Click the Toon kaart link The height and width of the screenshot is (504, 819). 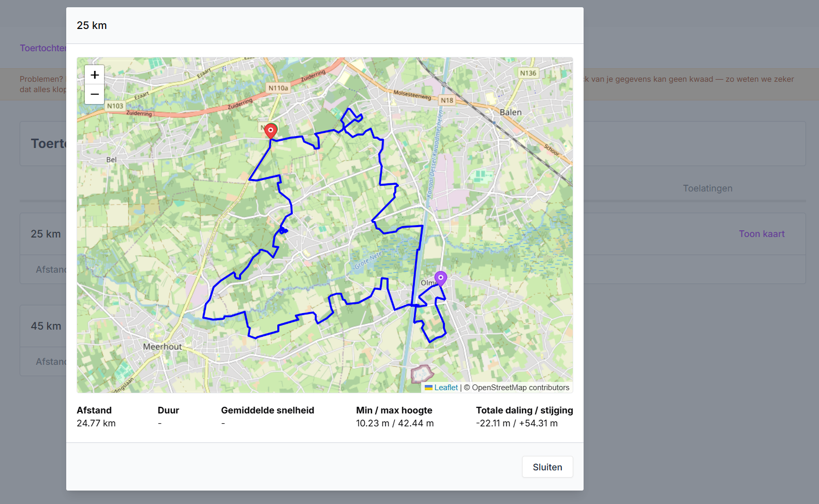coord(761,234)
